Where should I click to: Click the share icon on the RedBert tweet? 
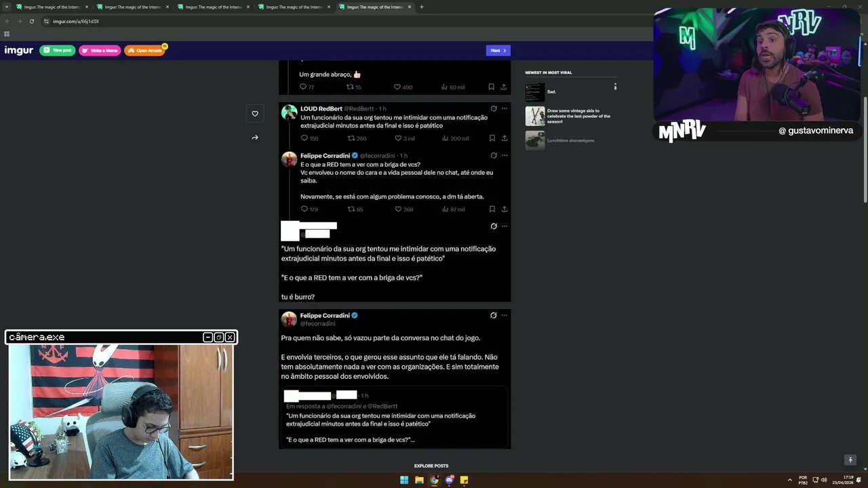click(x=504, y=138)
